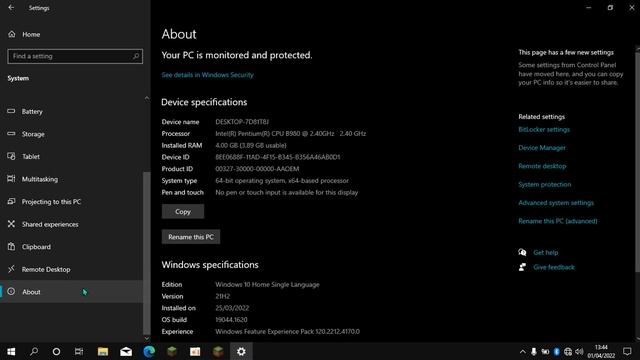Click the Settings gear on taskbar
Screen dimensions: 640x360
click(x=241, y=351)
